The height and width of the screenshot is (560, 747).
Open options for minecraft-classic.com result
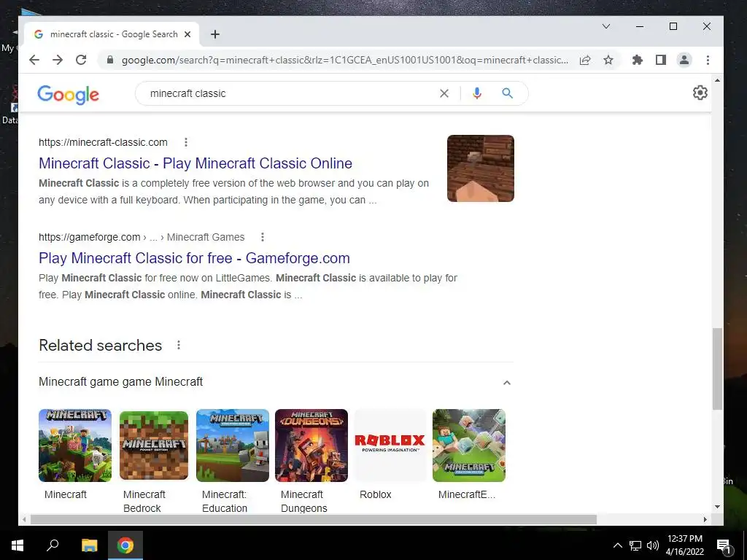[x=186, y=142]
